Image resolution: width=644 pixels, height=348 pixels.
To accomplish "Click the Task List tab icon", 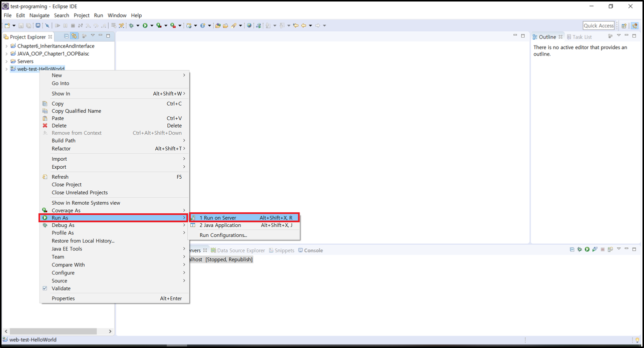I will click(569, 37).
